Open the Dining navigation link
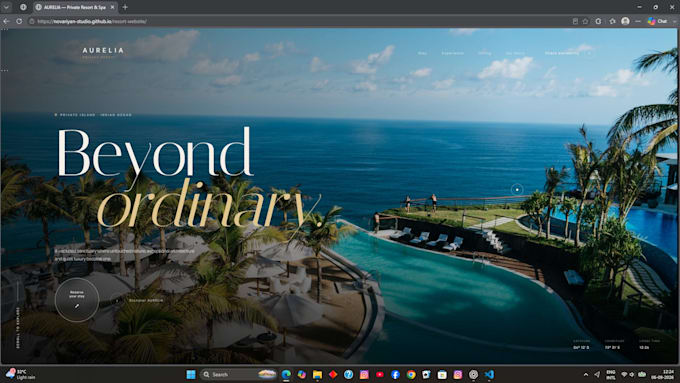The height and width of the screenshot is (383, 680). (x=484, y=53)
